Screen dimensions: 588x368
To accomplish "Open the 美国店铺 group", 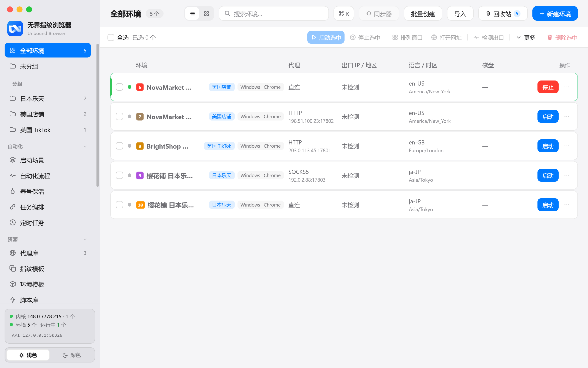I will click(48, 114).
